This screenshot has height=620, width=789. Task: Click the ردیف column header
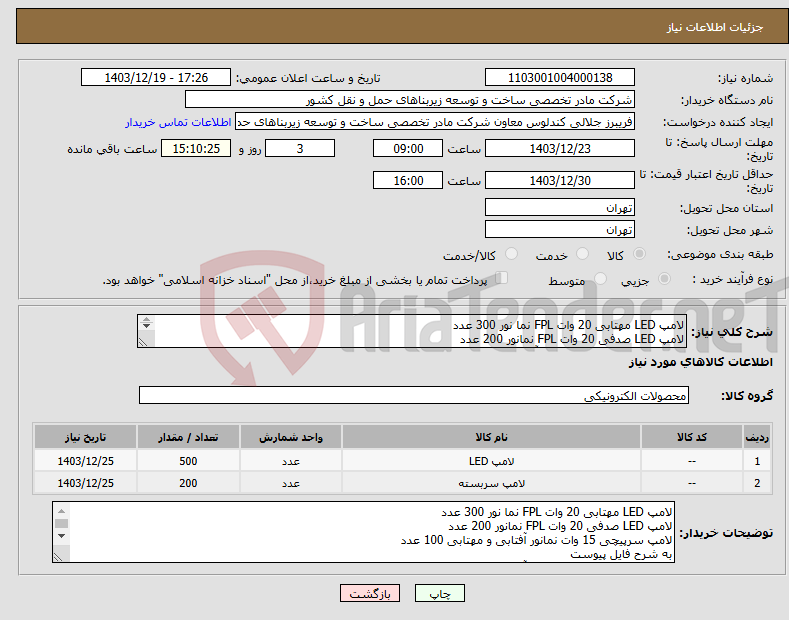point(757,437)
